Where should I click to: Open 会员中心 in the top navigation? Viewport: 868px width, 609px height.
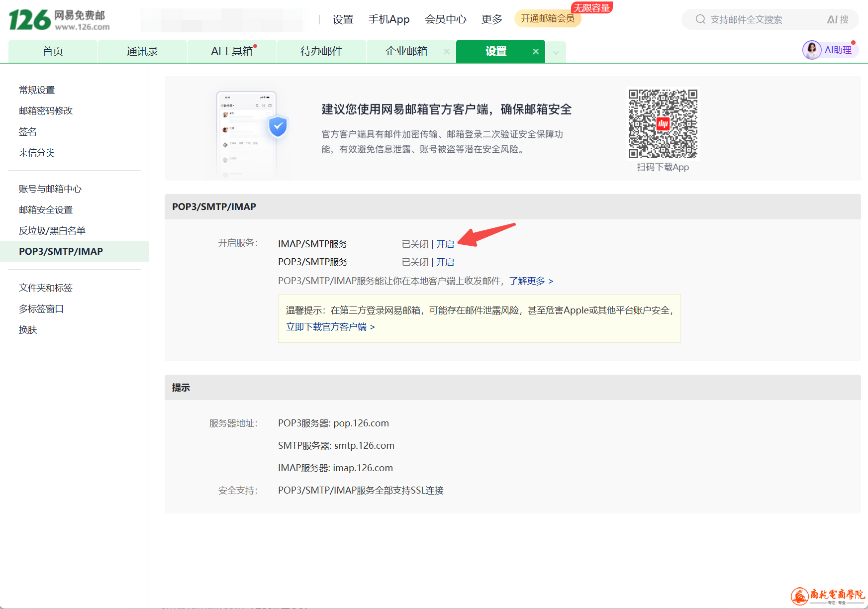click(x=446, y=19)
